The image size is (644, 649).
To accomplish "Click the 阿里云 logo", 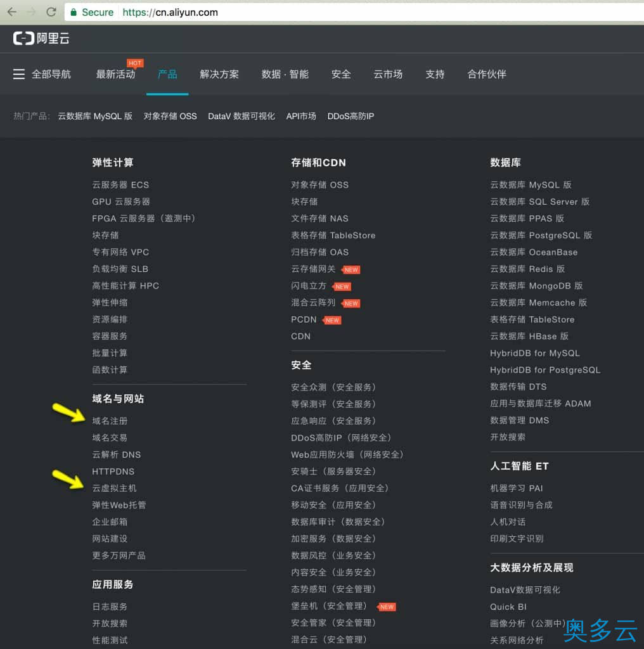I will coord(41,39).
